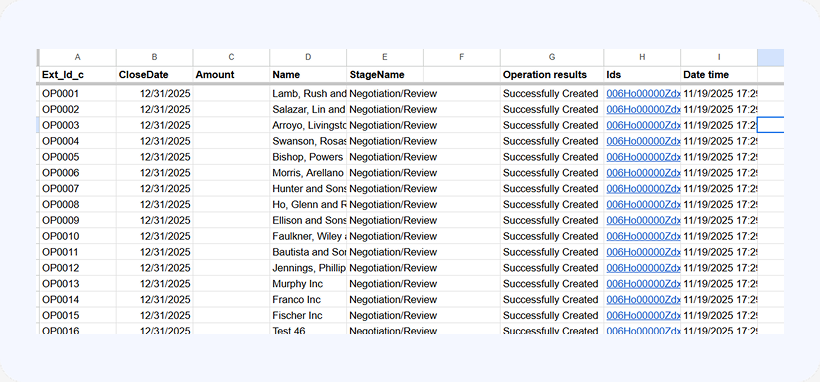The height and width of the screenshot is (382, 820).
Task: Select Successfully Created cell in row OP0004
Action: (x=552, y=141)
